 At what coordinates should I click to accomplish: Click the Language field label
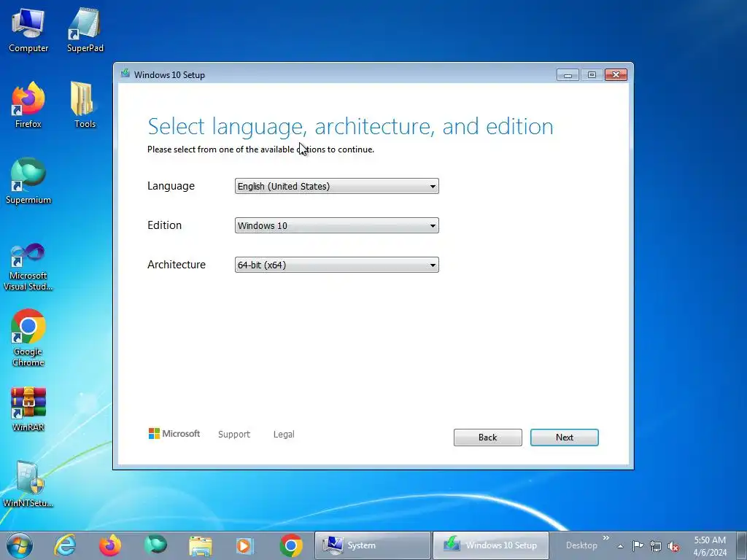pyautogui.click(x=171, y=186)
